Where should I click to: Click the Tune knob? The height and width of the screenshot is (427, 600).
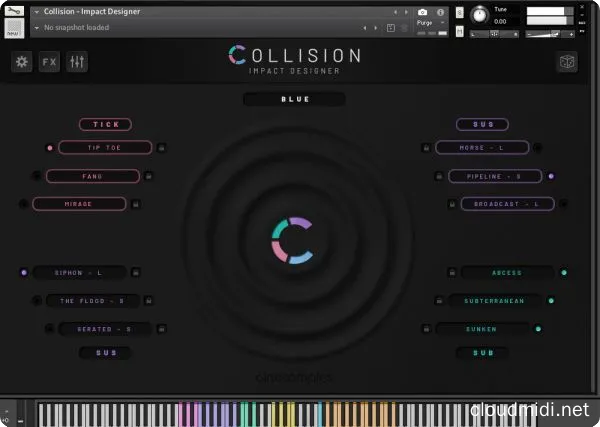(479, 15)
